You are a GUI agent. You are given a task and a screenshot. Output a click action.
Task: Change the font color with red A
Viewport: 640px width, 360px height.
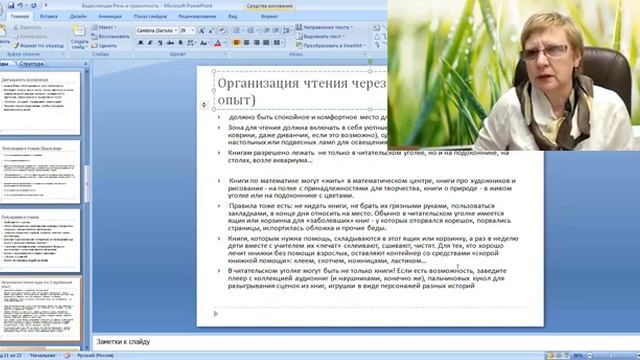[218, 43]
